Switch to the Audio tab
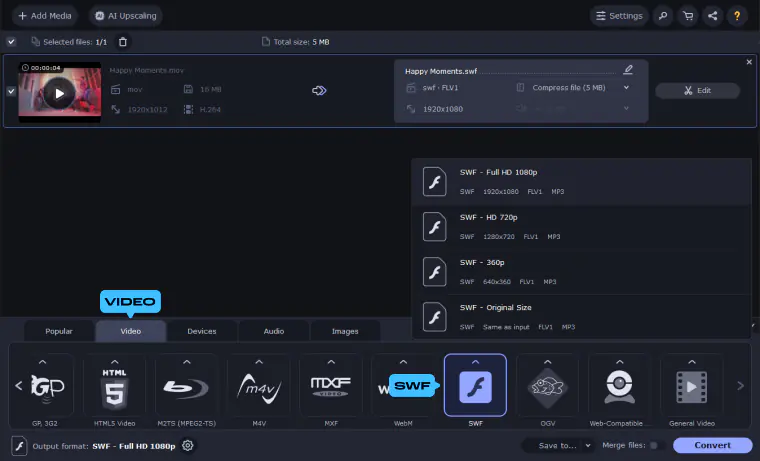760x461 pixels. [273, 331]
